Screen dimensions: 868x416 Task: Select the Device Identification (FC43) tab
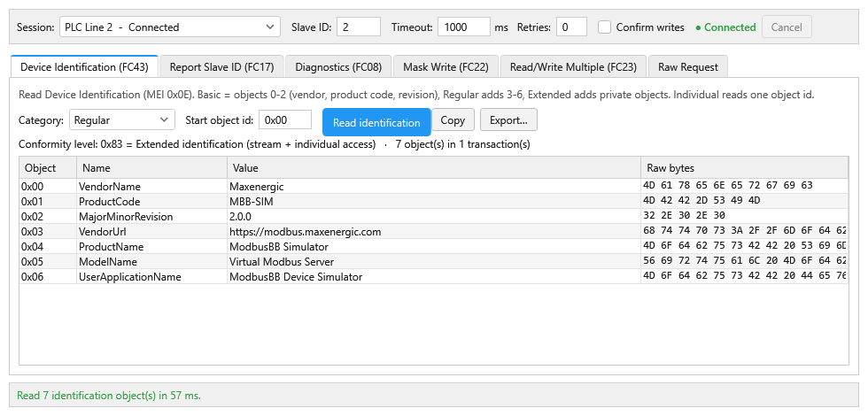84,67
